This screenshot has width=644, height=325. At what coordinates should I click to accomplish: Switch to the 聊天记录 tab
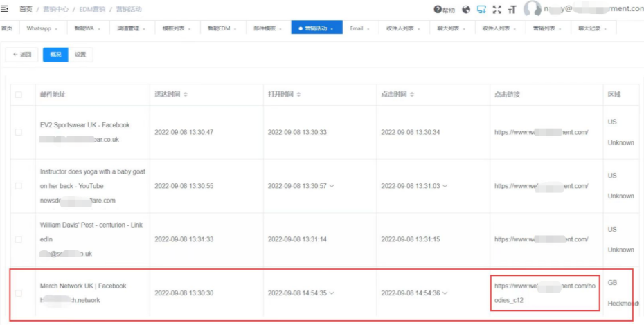point(589,29)
